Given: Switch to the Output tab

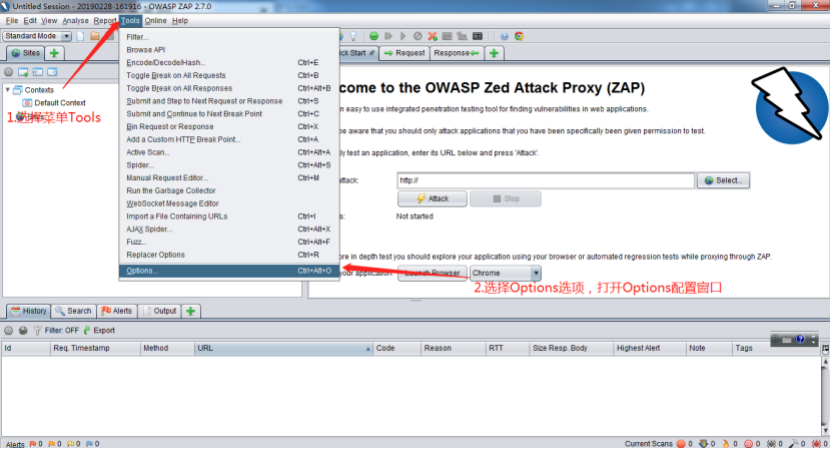Looking at the screenshot, I should [160, 311].
